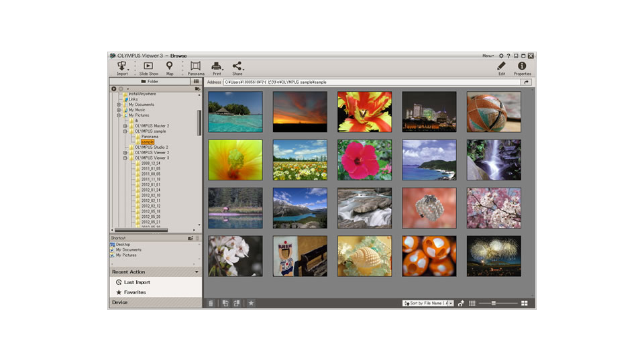
Task: Click the folder tree vertical scrollbar
Action: click(199, 123)
